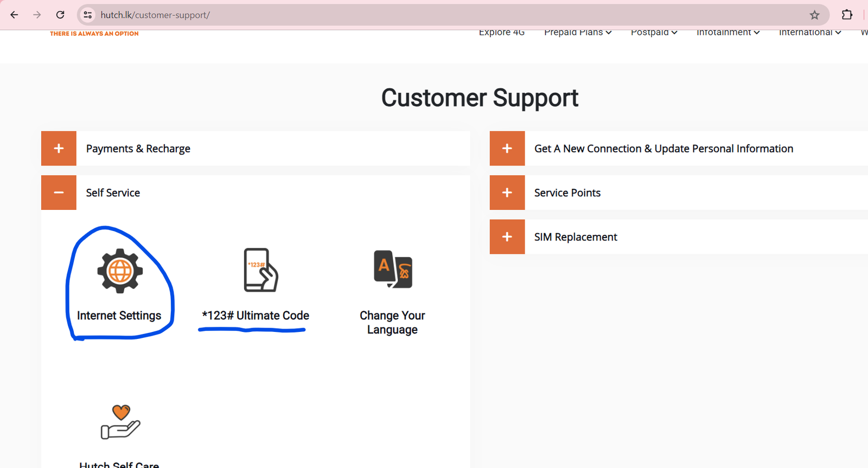Viewport: 868px width, 468px height.
Task: Open the Hutch Self Care heart-hand icon
Action: 120,422
